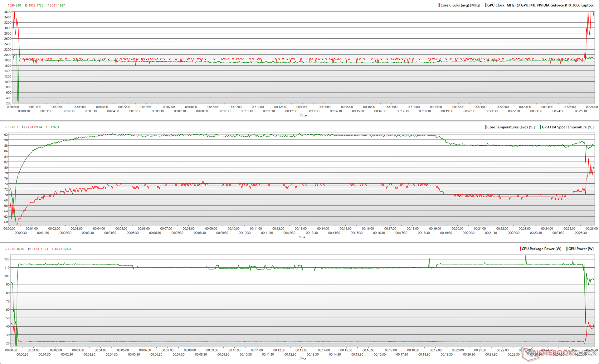Screen dimensions: 599x364
Task: Click the 00:05:00 tick on power time axis
Action: (123, 350)
